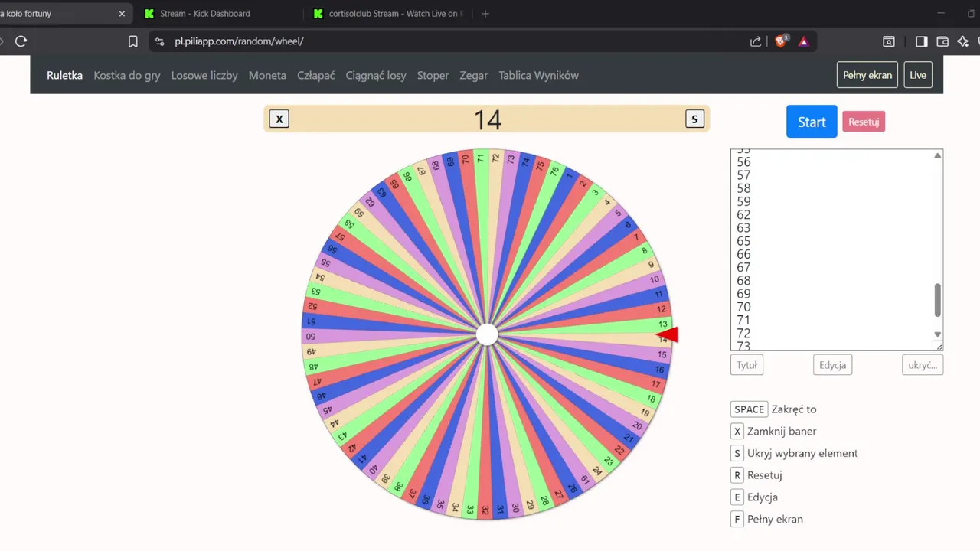Screen dimensions: 980x551
Task: Open Kostka do gry page
Action: (127, 75)
